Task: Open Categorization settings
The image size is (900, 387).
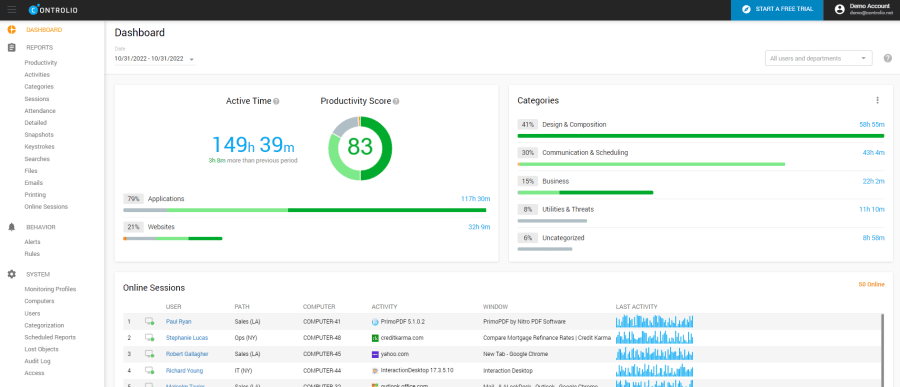Action: coord(44,326)
